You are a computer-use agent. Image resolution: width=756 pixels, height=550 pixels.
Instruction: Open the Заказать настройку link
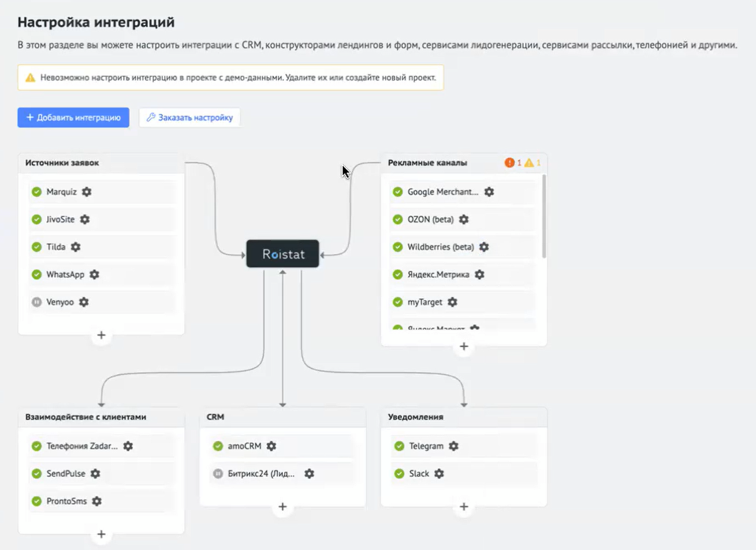190,117
